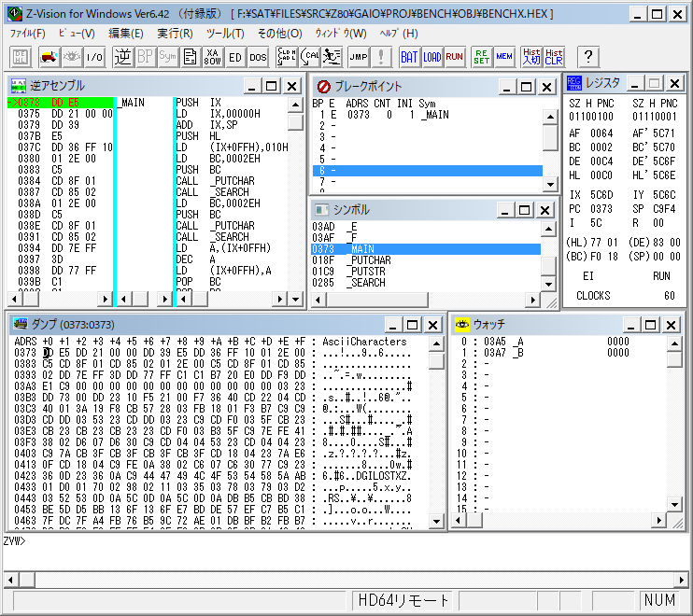Open the ウィンドウ(W) menu
The image size is (693, 616).
tap(341, 34)
